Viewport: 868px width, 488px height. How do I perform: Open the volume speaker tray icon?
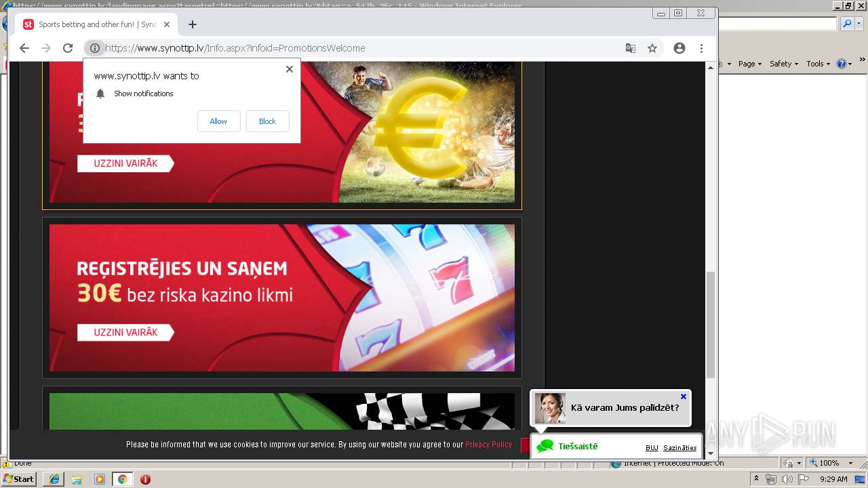(787, 479)
